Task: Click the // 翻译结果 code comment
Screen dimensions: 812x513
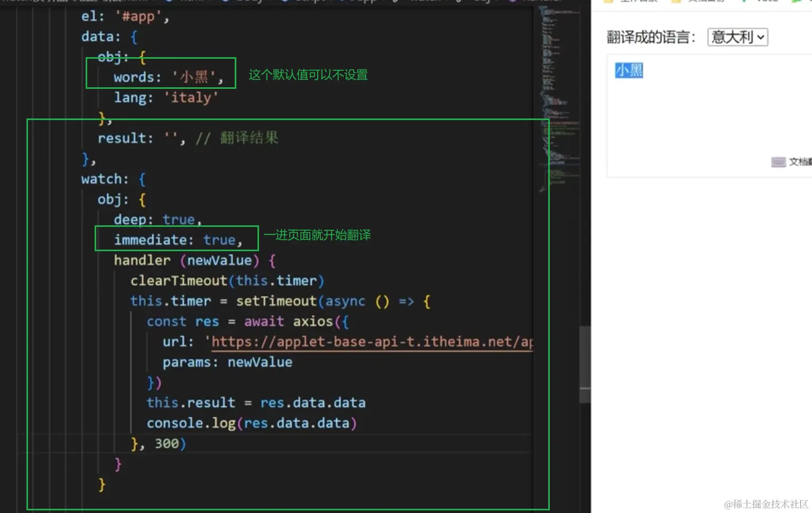Action: click(237, 139)
